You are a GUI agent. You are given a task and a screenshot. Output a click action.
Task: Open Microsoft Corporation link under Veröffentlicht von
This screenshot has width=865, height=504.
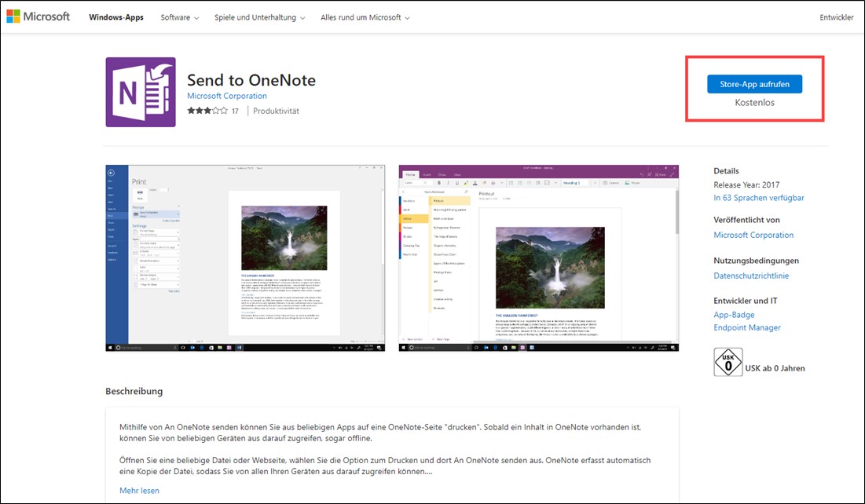click(x=753, y=235)
